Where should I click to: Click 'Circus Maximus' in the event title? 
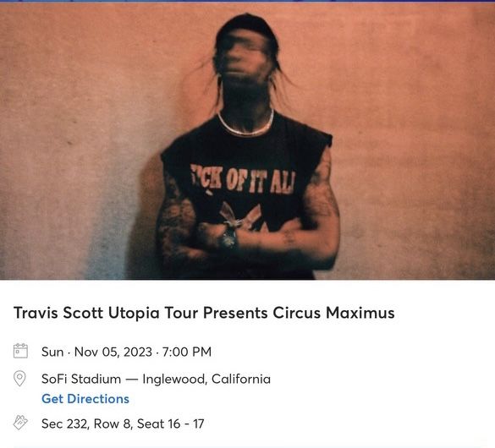tap(333, 313)
